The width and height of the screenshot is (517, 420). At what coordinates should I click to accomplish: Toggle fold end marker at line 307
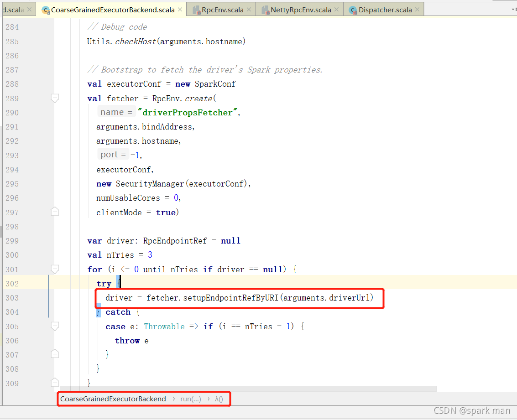click(x=55, y=354)
